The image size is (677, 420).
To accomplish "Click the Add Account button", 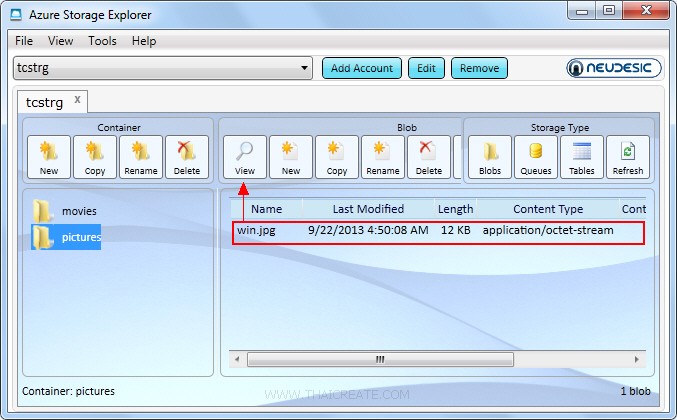I will [x=362, y=68].
